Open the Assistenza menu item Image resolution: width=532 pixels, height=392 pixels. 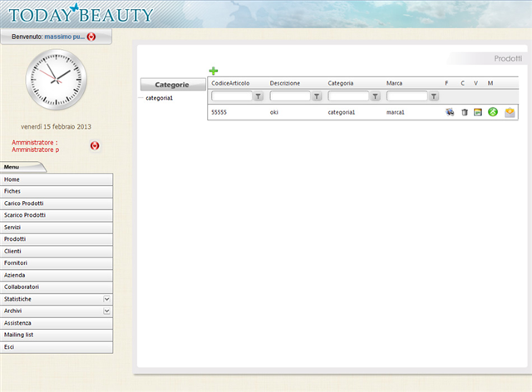pos(57,323)
